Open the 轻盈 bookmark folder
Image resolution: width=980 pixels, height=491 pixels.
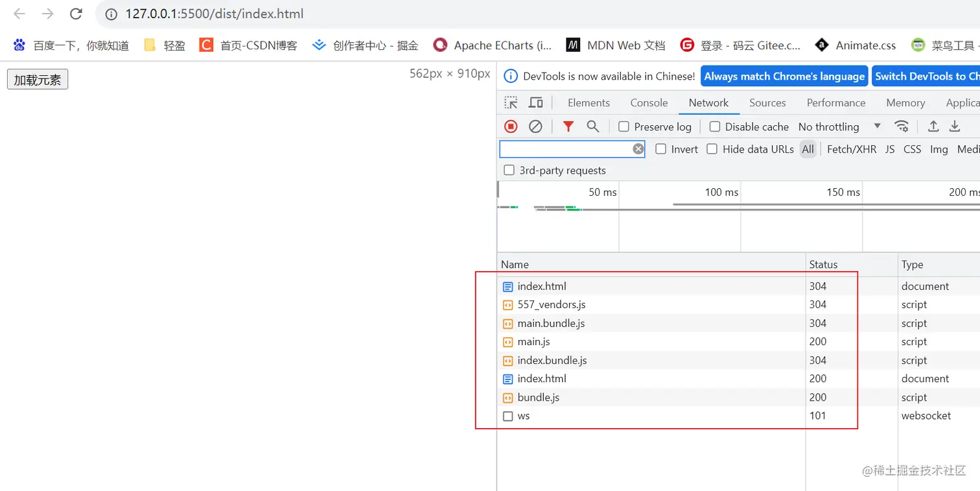tap(165, 45)
